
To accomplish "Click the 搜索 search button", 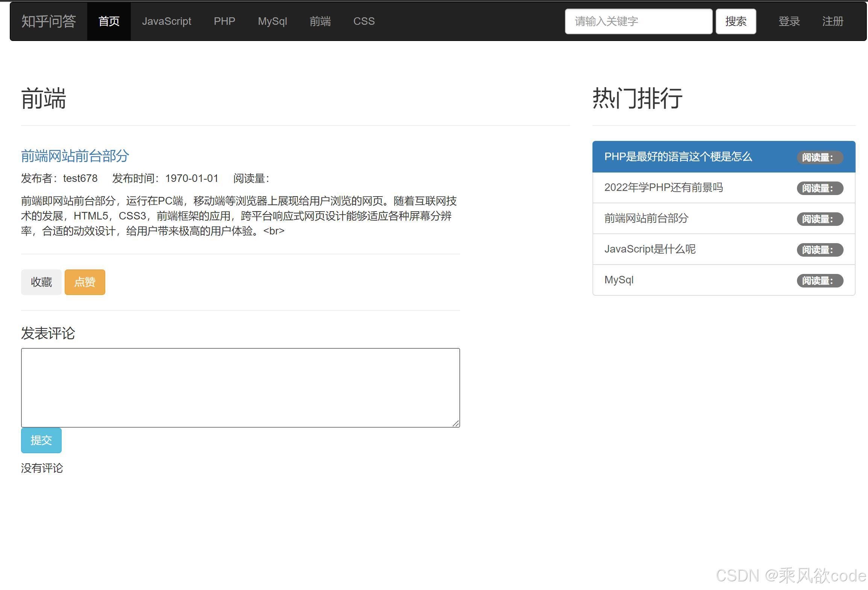I will (736, 21).
